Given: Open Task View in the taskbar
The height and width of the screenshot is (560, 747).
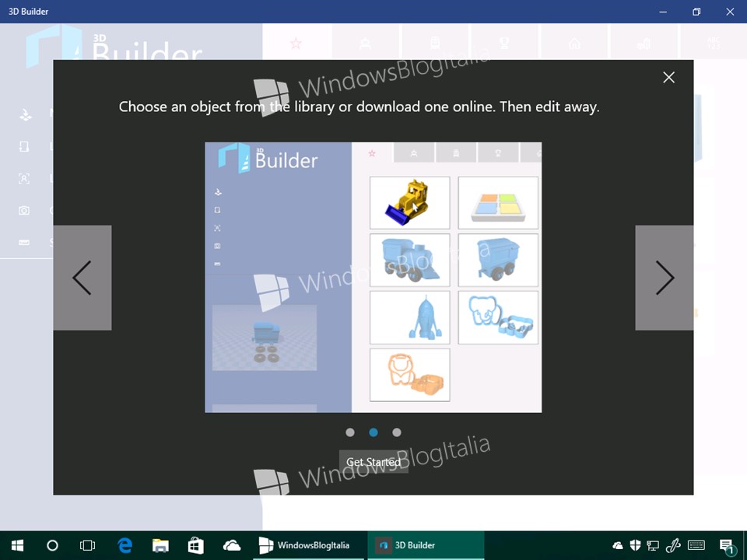Looking at the screenshot, I should (x=88, y=545).
